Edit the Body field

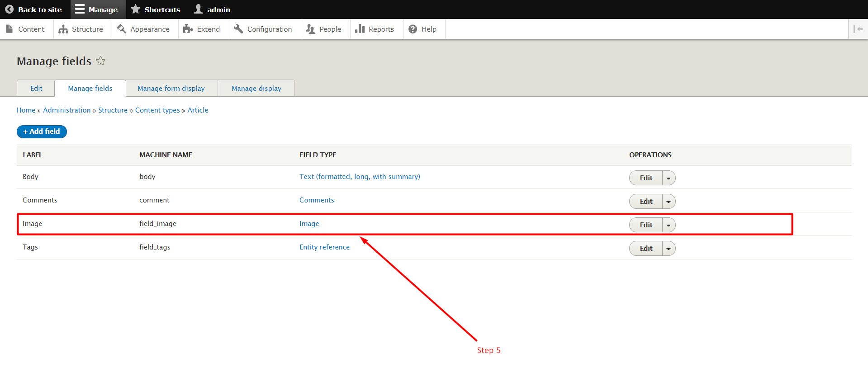click(x=646, y=178)
